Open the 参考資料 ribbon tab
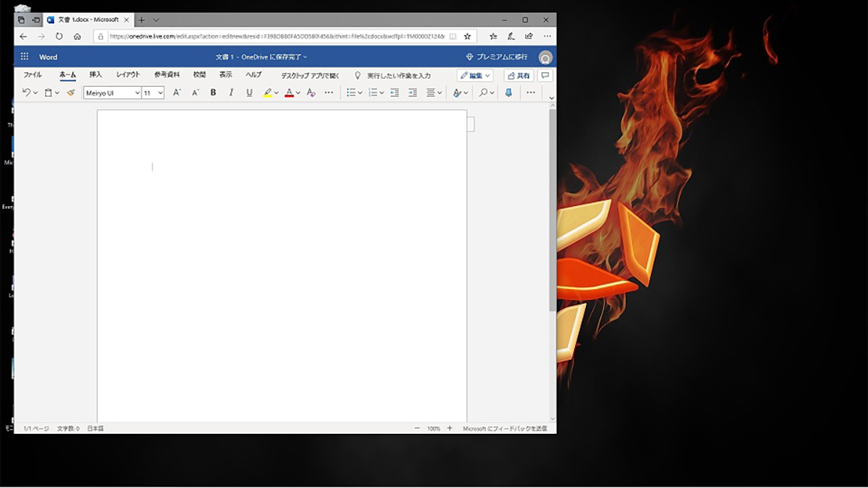This screenshot has width=868, height=488. 166,75
